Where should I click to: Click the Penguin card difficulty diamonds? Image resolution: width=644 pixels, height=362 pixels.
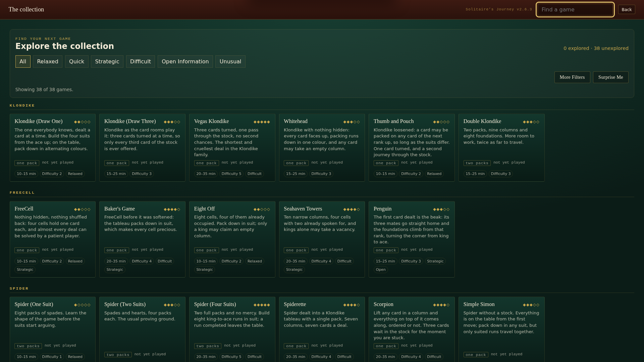(441, 209)
